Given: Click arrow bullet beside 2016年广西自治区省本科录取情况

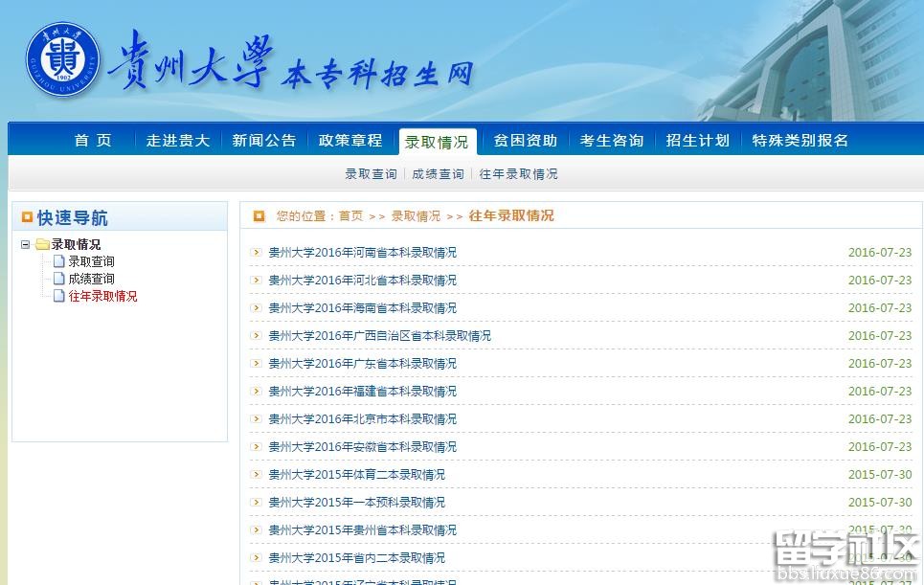Looking at the screenshot, I should pyautogui.click(x=256, y=335).
